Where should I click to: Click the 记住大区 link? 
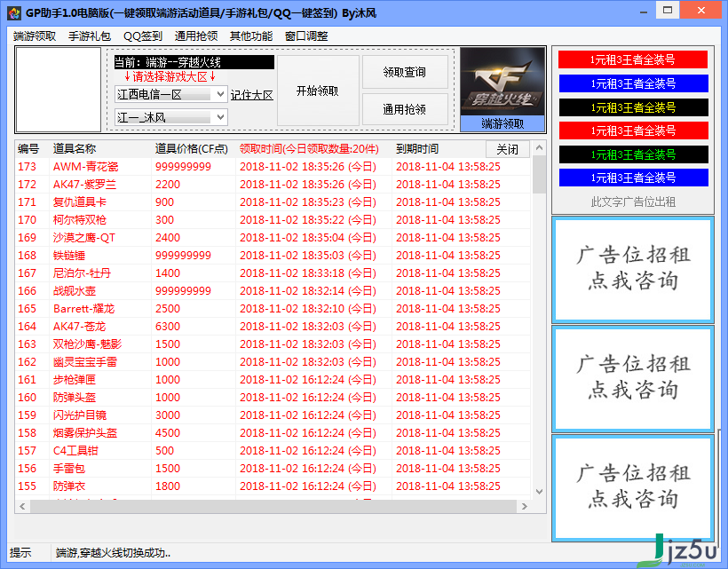click(x=251, y=95)
